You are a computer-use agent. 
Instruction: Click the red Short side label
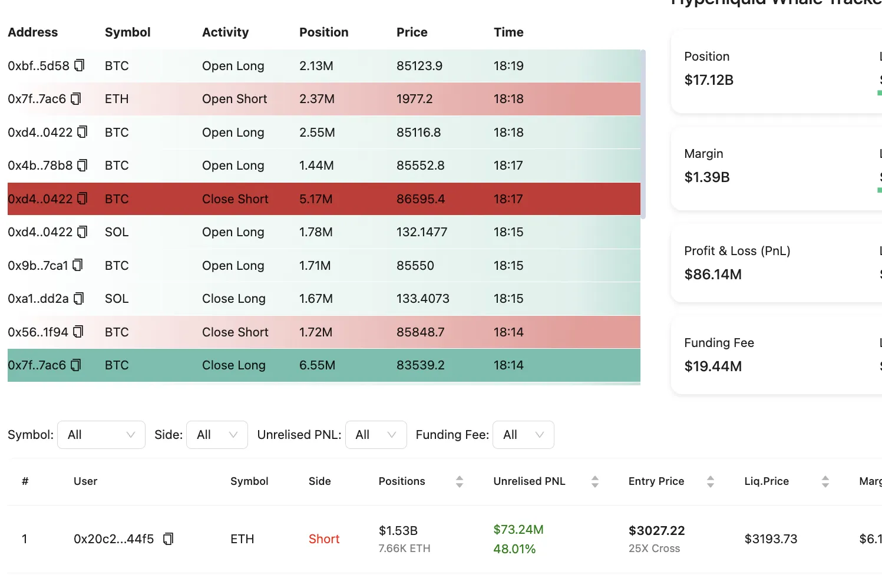click(324, 539)
